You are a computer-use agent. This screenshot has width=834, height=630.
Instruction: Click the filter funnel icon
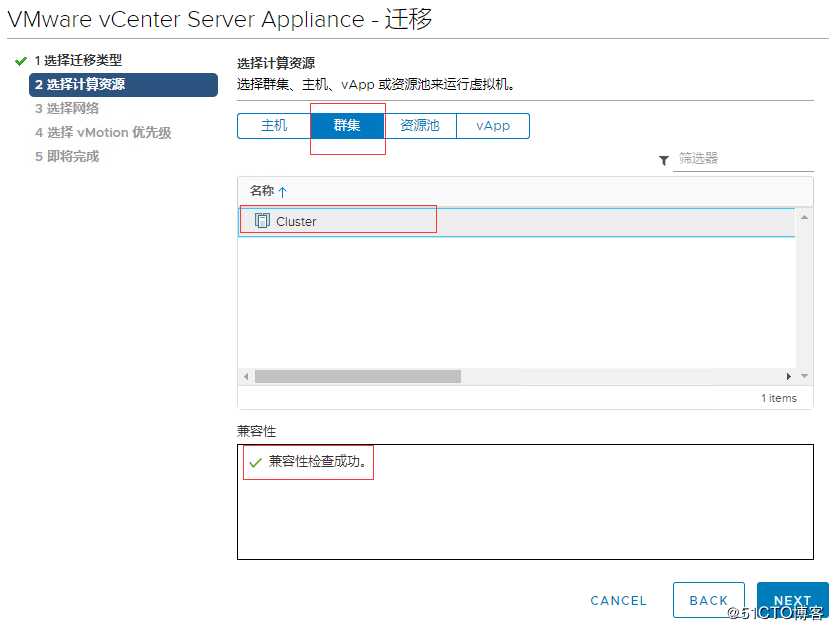tap(664, 160)
